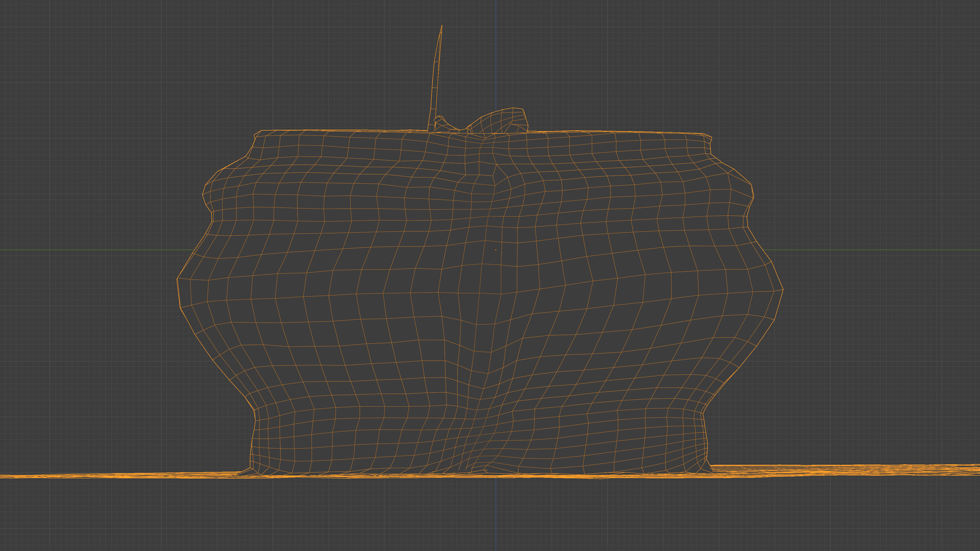Viewport: 980px width, 551px height.
Task: Click the tip of the tall spike
Action: [442, 26]
